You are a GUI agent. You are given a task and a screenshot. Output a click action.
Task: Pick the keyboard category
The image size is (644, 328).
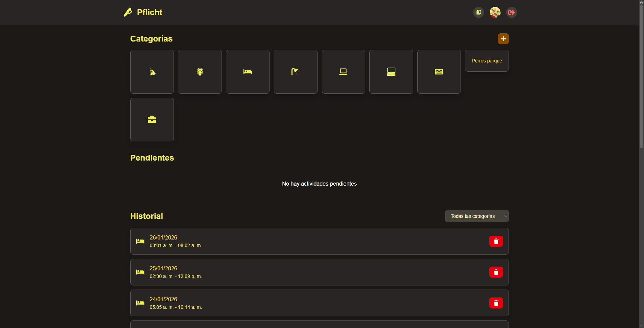pyautogui.click(x=439, y=72)
